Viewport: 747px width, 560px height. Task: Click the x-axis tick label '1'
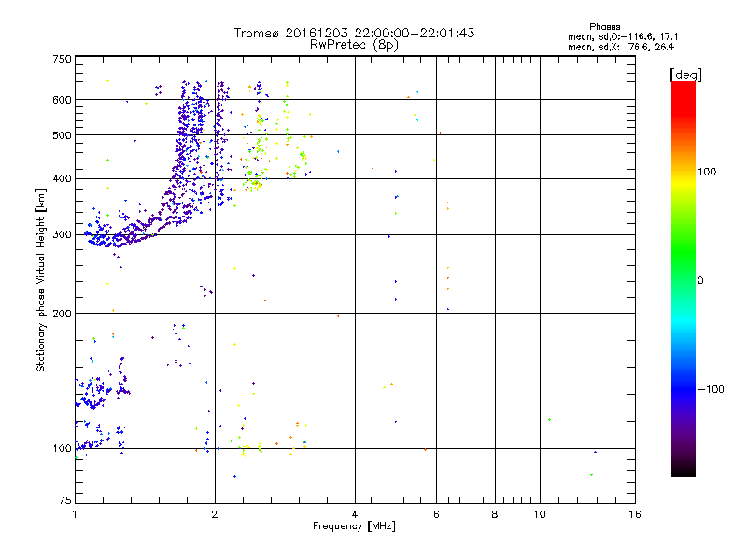pos(75,514)
